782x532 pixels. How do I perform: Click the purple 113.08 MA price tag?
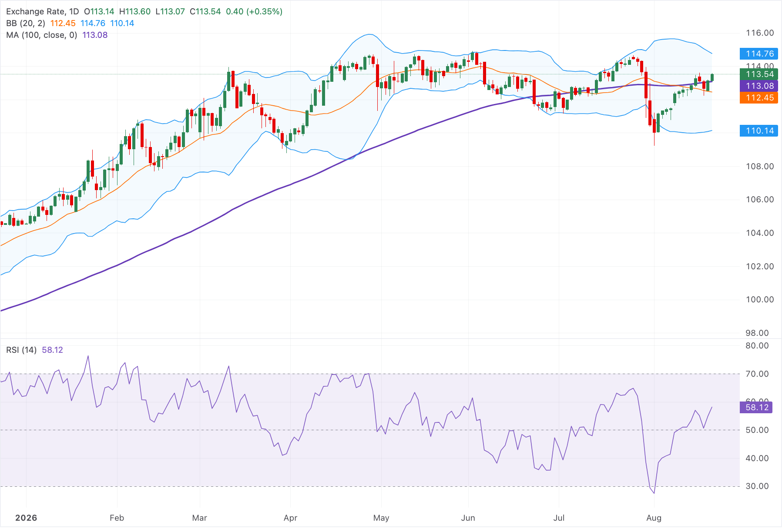(759, 86)
